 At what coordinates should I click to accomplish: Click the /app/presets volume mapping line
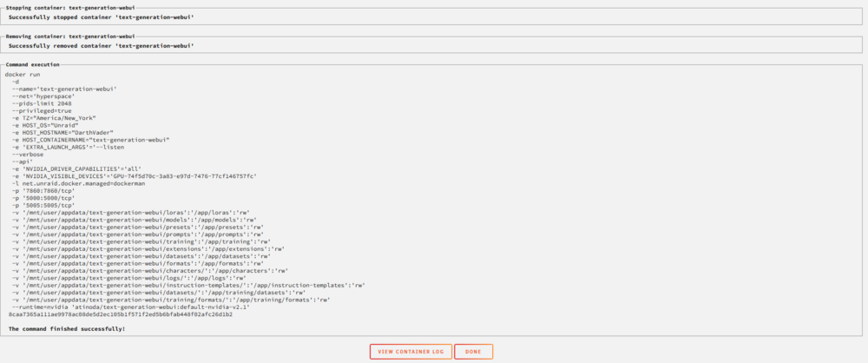[137, 227]
